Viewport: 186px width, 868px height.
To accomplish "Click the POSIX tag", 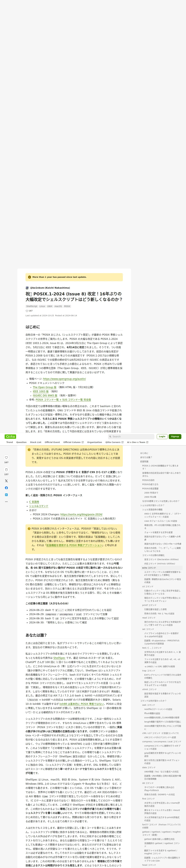I will (67, 306).
